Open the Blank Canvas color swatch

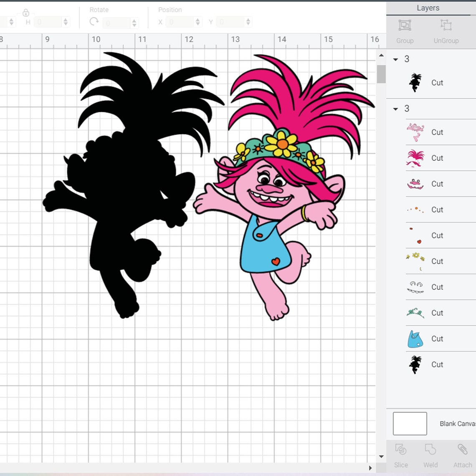(x=410, y=423)
